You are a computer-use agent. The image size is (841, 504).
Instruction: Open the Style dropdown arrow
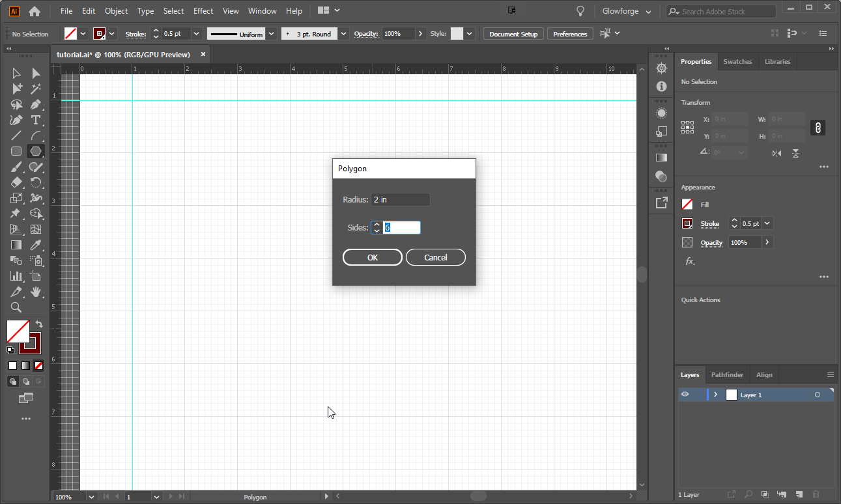pos(469,34)
